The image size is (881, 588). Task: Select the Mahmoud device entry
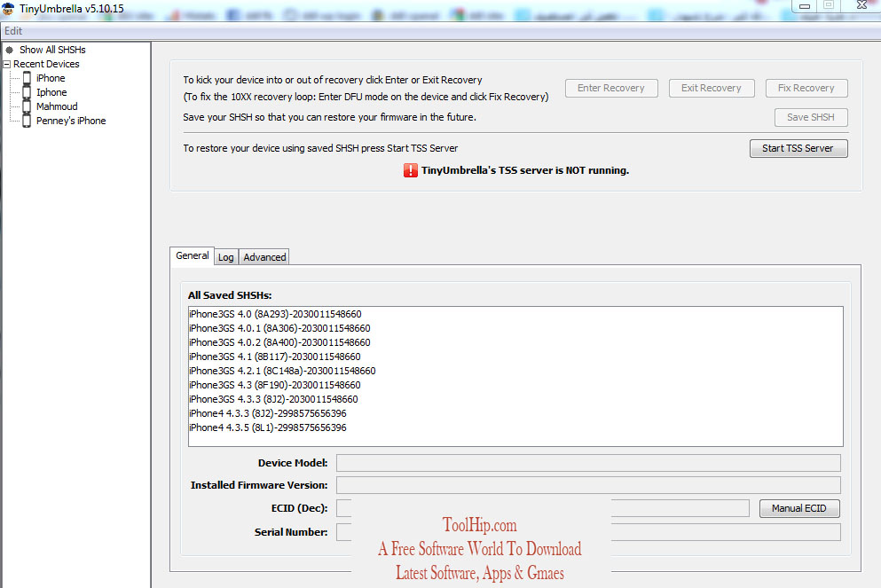[x=57, y=106]
